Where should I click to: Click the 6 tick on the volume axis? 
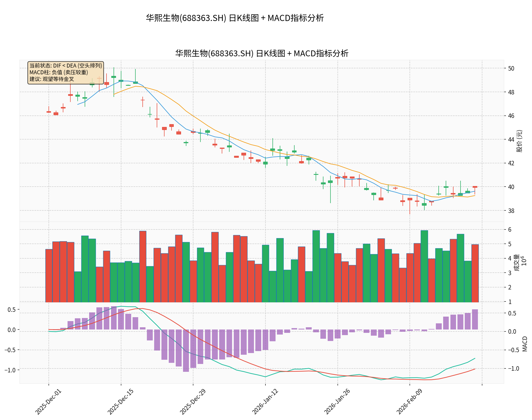510,230
